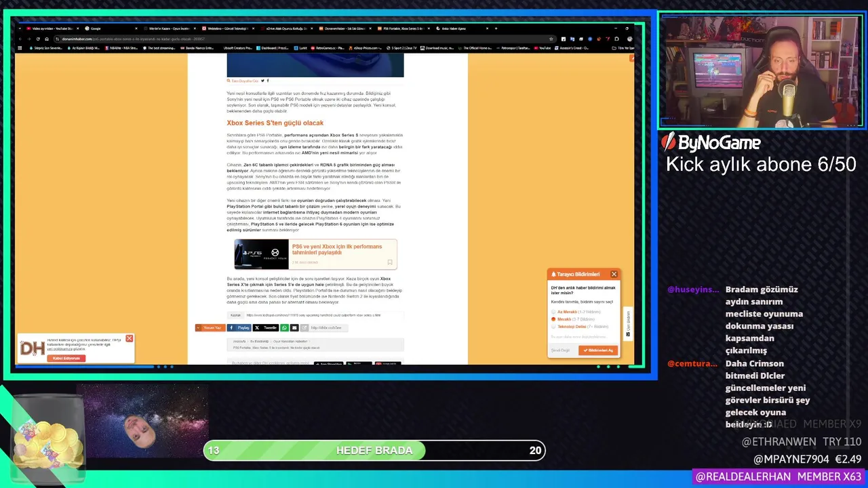Image resolution: width=868 pixels, height=488 pixels.
Task: Click the Kaynak source label
Action: click(235, 315)
